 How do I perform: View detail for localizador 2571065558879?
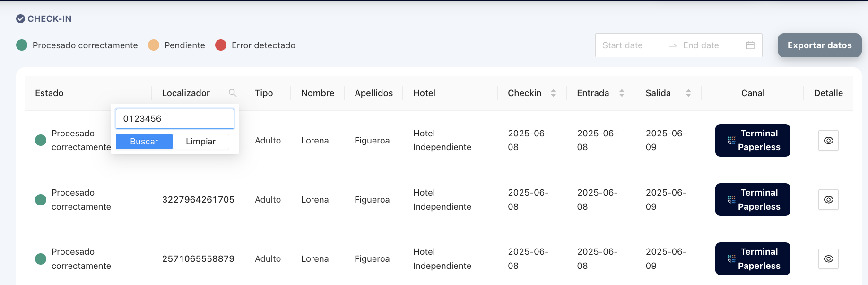828,259
